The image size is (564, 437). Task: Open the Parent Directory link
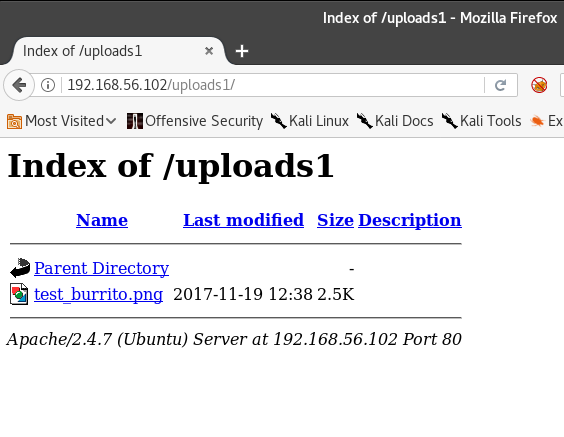[101, 268]
